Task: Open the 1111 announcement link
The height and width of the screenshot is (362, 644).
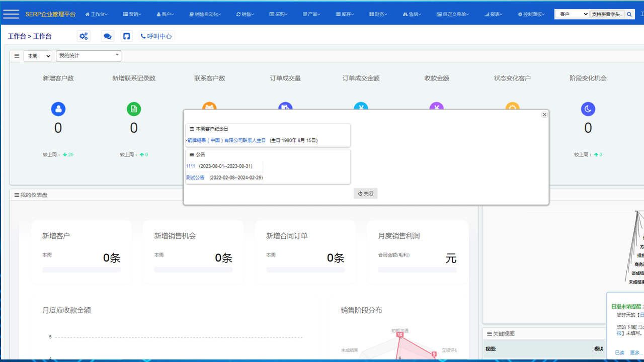Action: tap(190, 166)
